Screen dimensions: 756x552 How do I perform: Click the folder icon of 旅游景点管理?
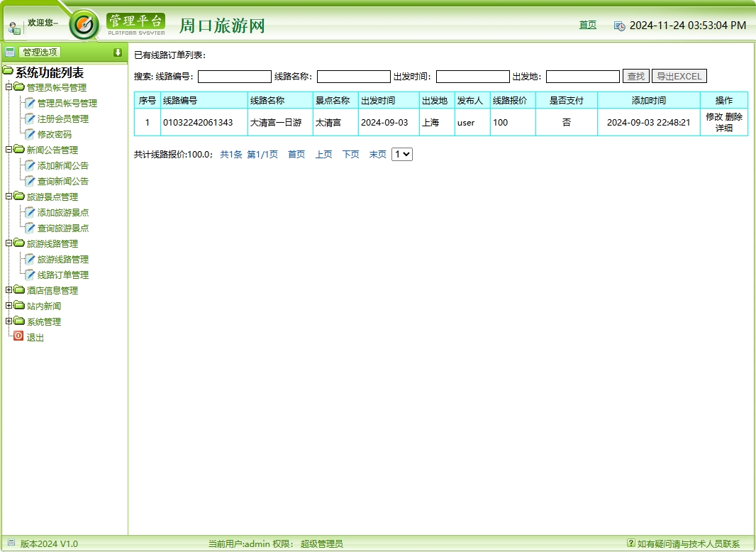(19, 197)
